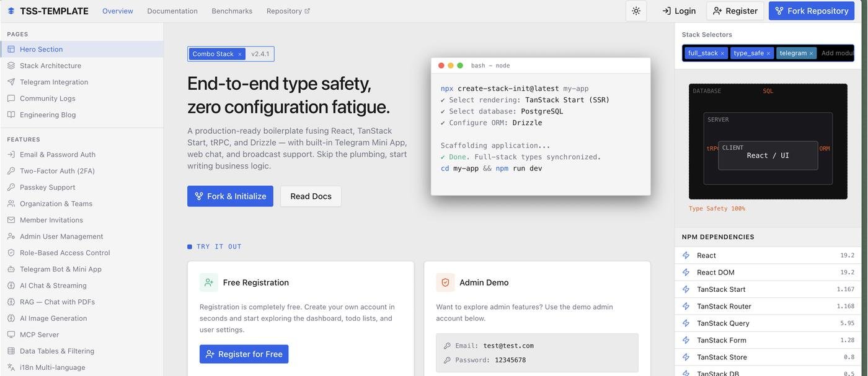
Task: Click the MCP Server monitor icon
Action: click(11, 334)
